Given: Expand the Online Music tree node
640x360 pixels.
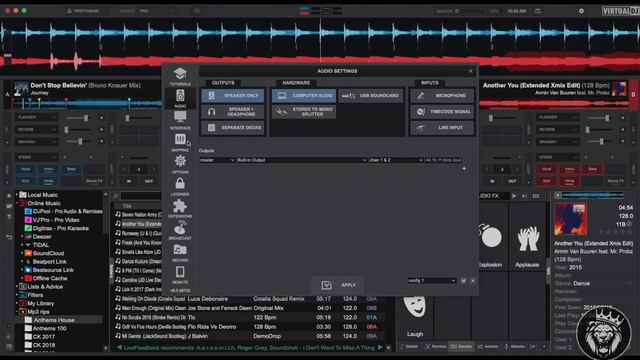Looking at the screenshot, I should [x=17, y=203].
